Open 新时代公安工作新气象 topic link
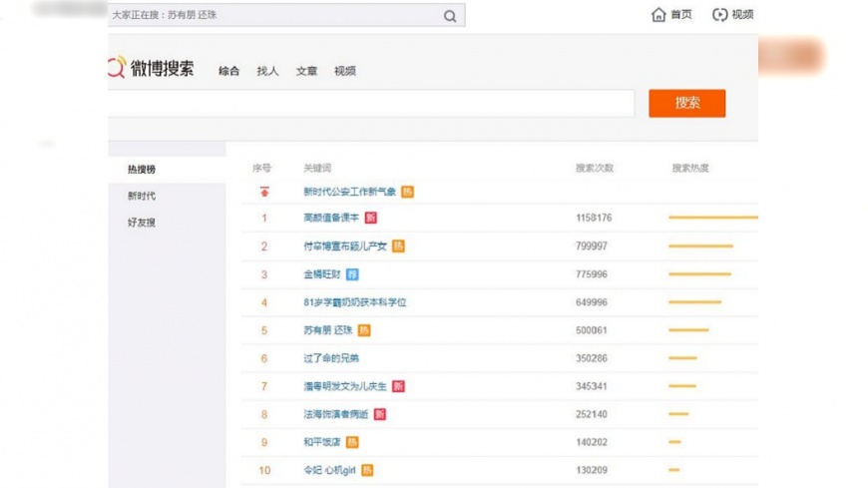The image size is (868, 488). click(x=350, y=192)
